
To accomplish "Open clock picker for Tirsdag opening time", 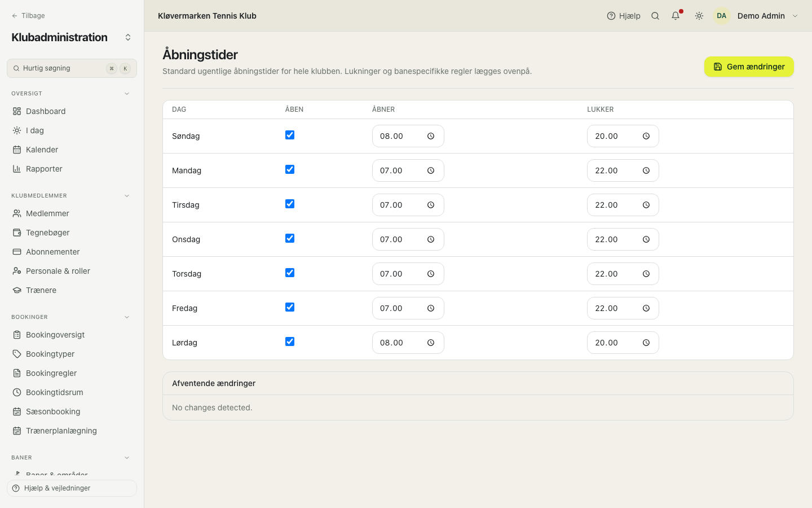I will coord(431,205).
